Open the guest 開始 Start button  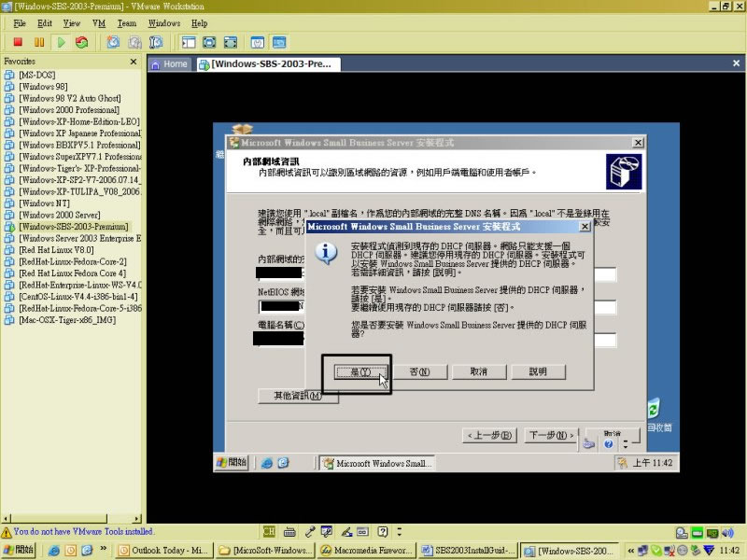point(232,462)
